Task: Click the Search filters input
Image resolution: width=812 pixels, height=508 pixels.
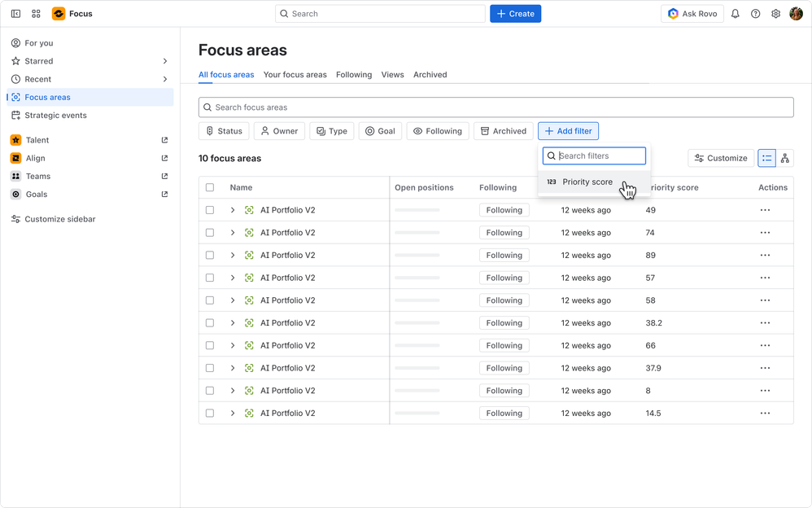Action: point(594,156)
